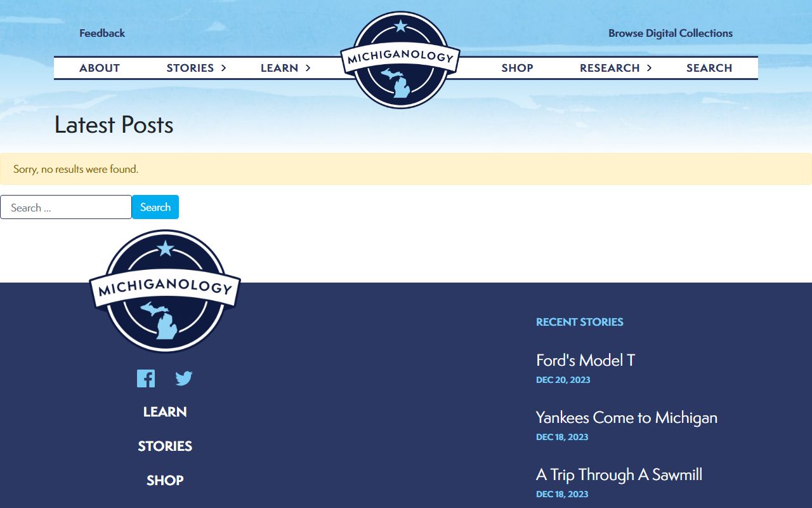Open the Twitter profile icon

point(184,378)
